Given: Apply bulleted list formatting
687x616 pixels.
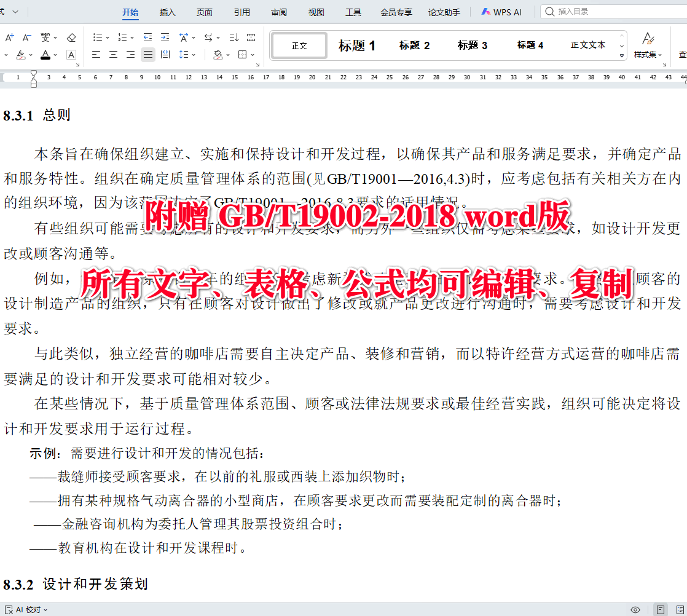Looking at the screenshot, I should click(97, 38).
